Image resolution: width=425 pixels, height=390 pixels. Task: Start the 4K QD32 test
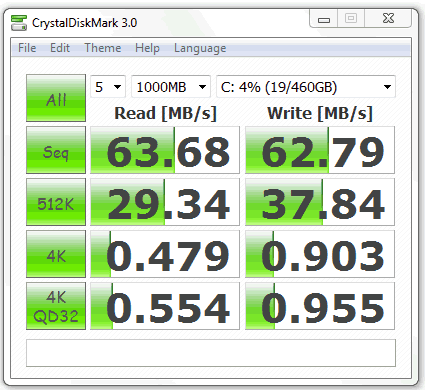[x=56, y=306]
